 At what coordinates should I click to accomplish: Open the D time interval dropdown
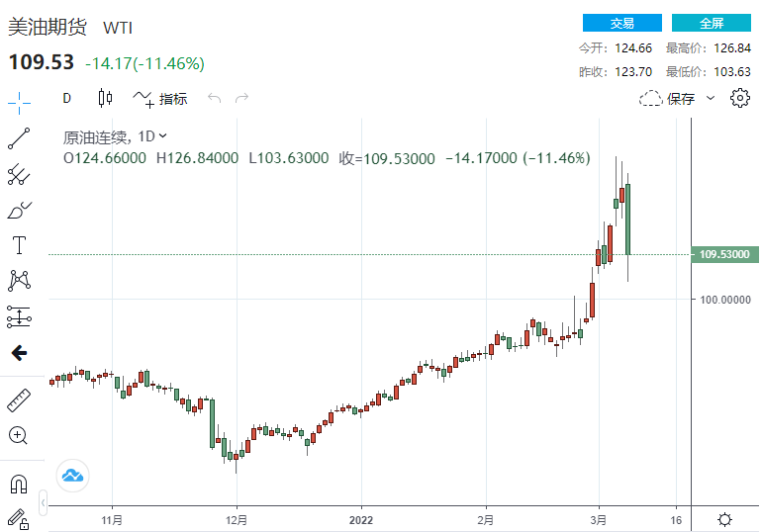click(67, 98)
